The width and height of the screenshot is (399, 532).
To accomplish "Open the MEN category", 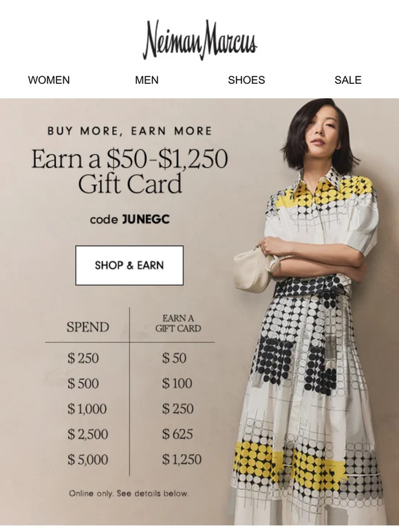I will coord(147,80).
